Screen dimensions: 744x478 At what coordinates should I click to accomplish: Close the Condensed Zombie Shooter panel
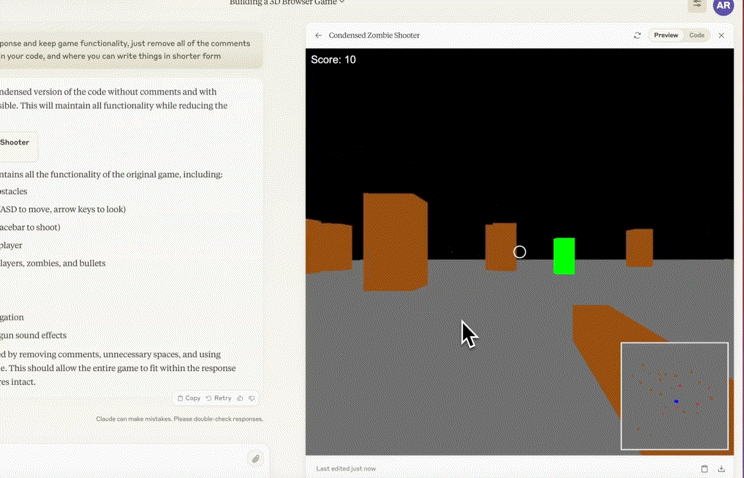click(721, 36)
